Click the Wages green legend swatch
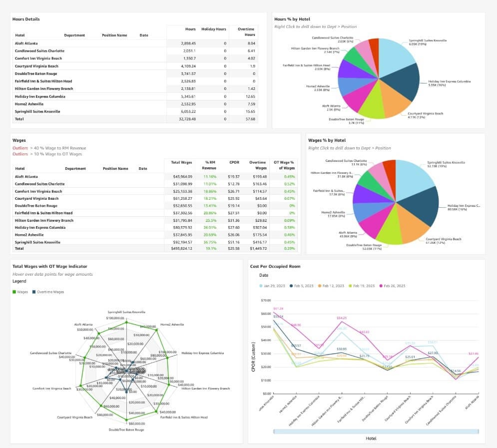Viewport: 497px width, 448px height. click(14, 292)
